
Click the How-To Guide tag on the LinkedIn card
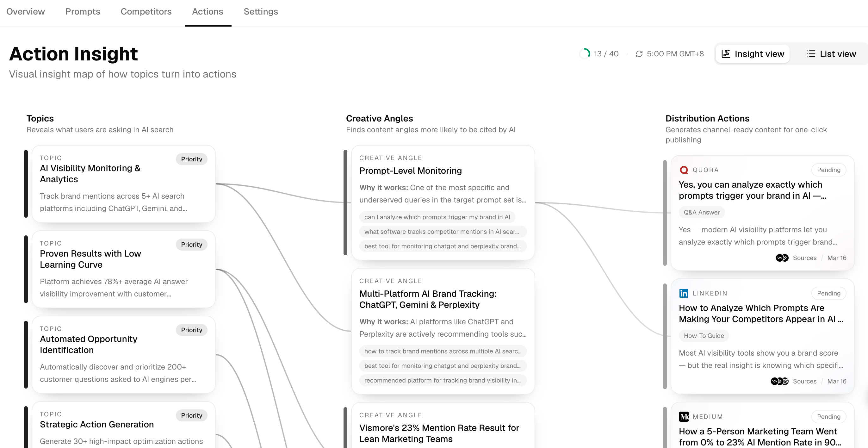click(x=704, y=336)
